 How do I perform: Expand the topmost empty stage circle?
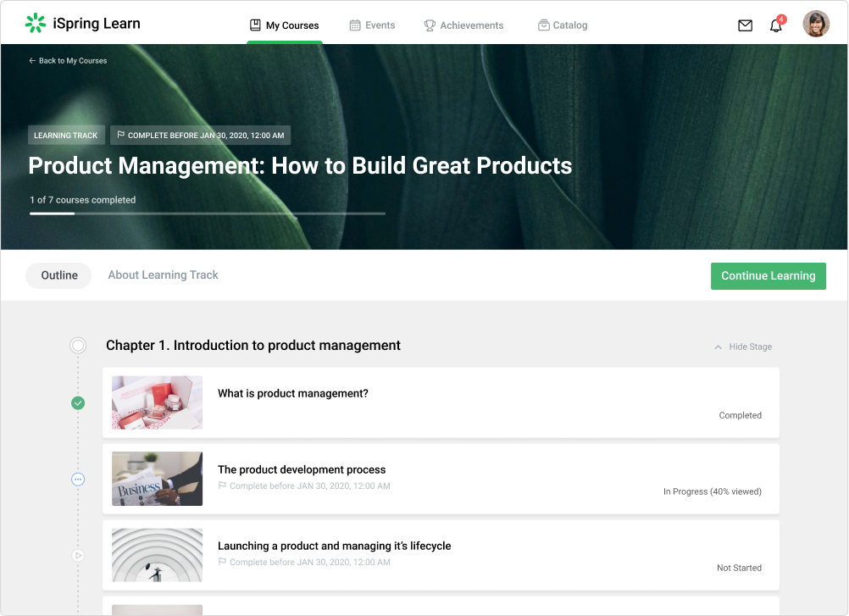pos(78,345)
